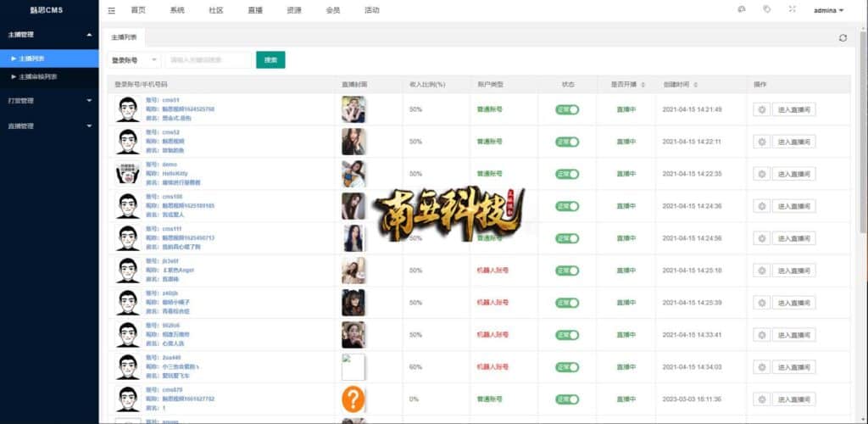Image resolution: width=868 pixels, height=424 pixels.
Task: Open settings gear for account cms51
Action: [x=761, y=109]
